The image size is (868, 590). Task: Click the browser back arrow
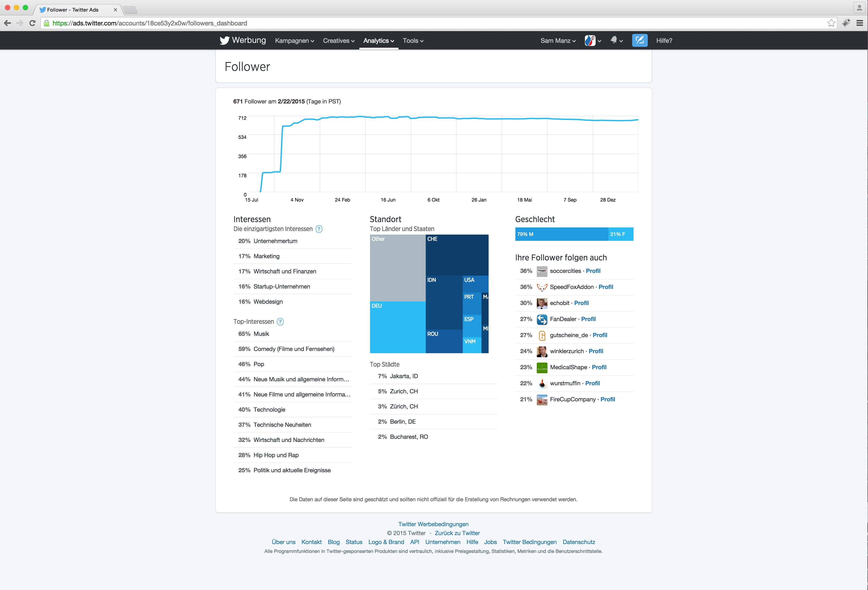tap(8, 23)
